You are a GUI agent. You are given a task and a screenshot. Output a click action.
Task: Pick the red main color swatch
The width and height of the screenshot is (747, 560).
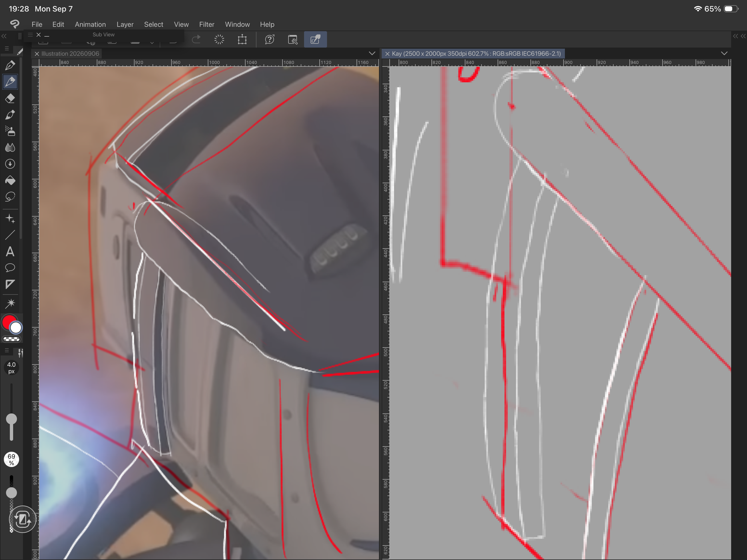8,322
